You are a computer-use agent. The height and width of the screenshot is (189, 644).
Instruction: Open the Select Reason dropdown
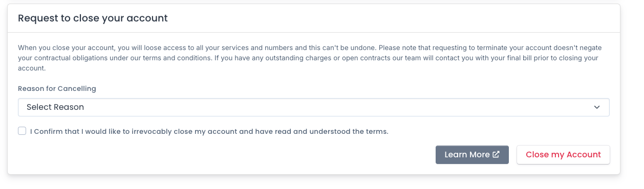[314, 107]
